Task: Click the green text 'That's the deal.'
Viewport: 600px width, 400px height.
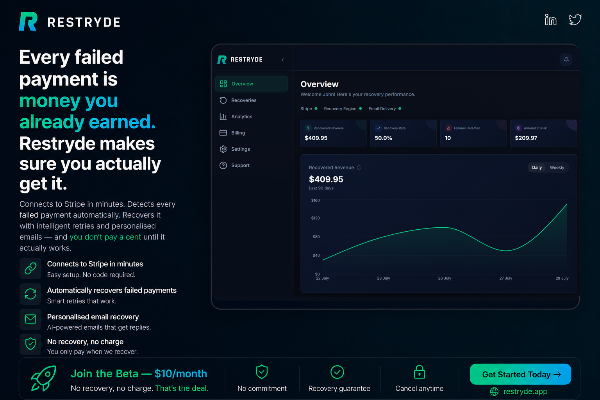Action: click(x=182, y=389)
